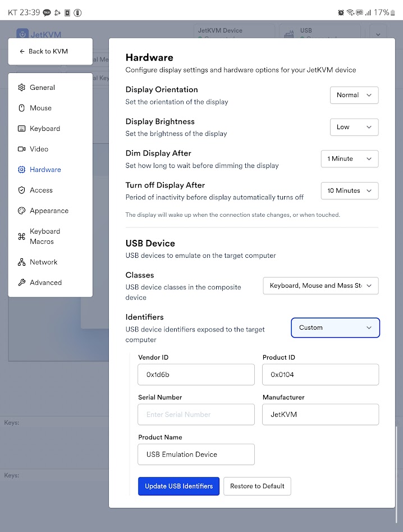Open the Turn off Display After dropdown

coord(350,190)
